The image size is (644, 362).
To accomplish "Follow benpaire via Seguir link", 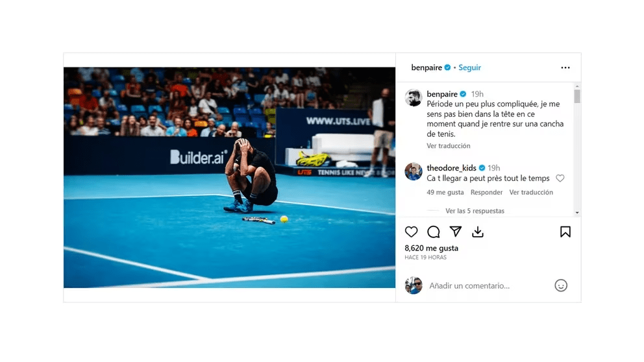I will tap(469, 67).
